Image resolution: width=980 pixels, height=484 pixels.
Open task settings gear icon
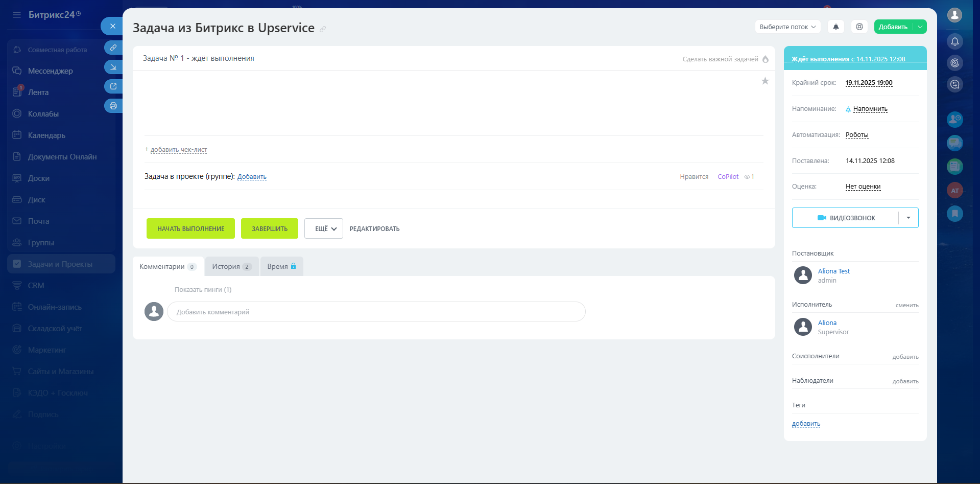tap(859, 27)
